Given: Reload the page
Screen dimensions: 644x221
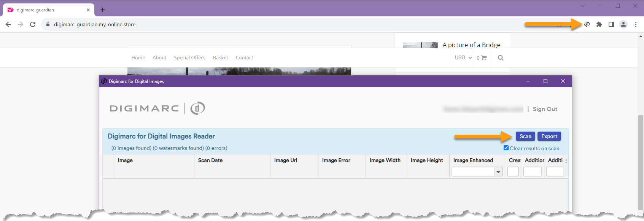Looking at the screenshot, I should (33, 24).
